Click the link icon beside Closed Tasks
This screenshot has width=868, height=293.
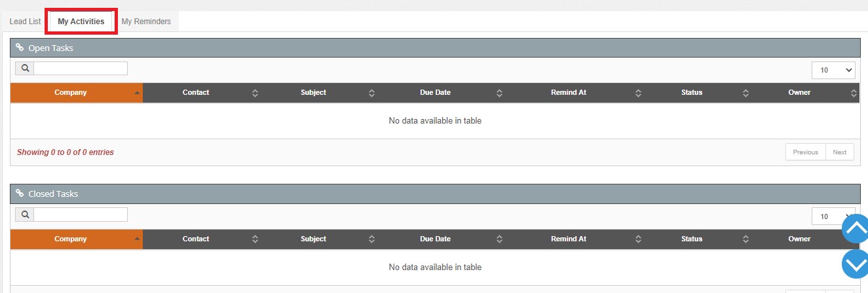tap(20, 194)
